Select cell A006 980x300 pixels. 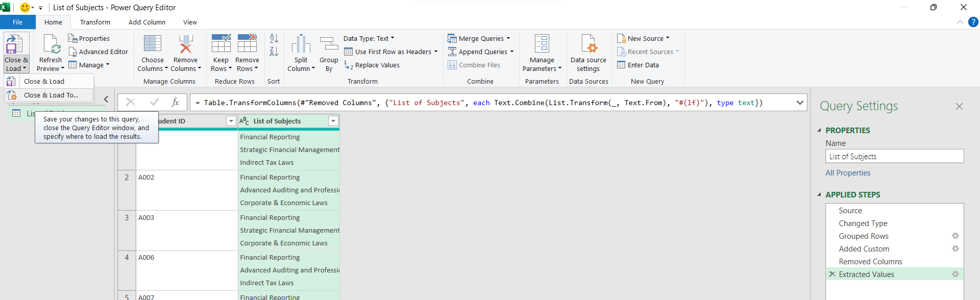coord(187,270)
